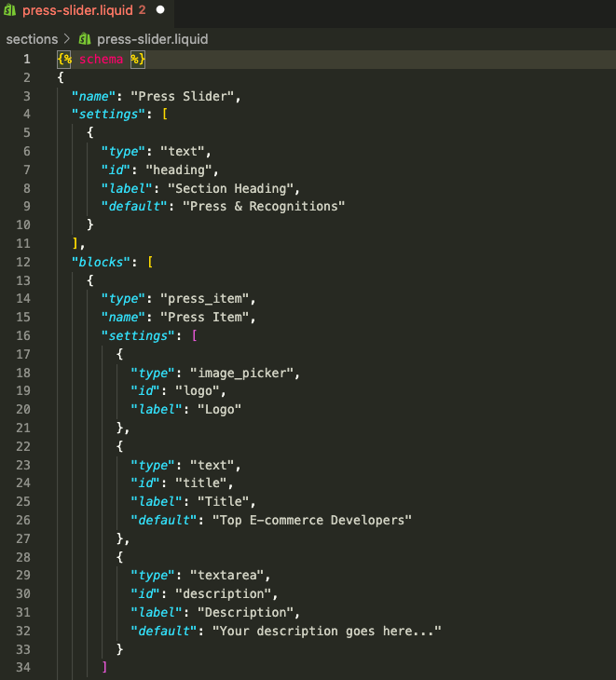The width and height of the screenshot is (616, 680).
Task: Click the closing brace on line 33
Action: [119, 649]
